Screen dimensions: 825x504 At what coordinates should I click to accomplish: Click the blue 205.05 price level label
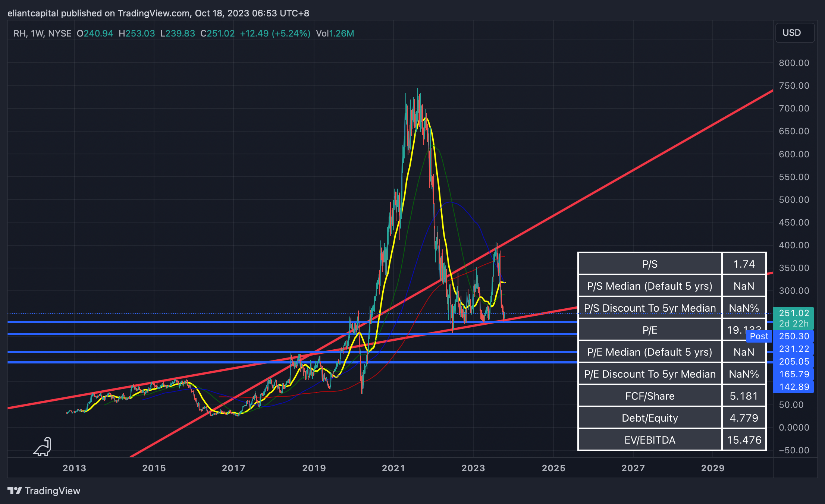pyautogui.click(x=794, y=362)
